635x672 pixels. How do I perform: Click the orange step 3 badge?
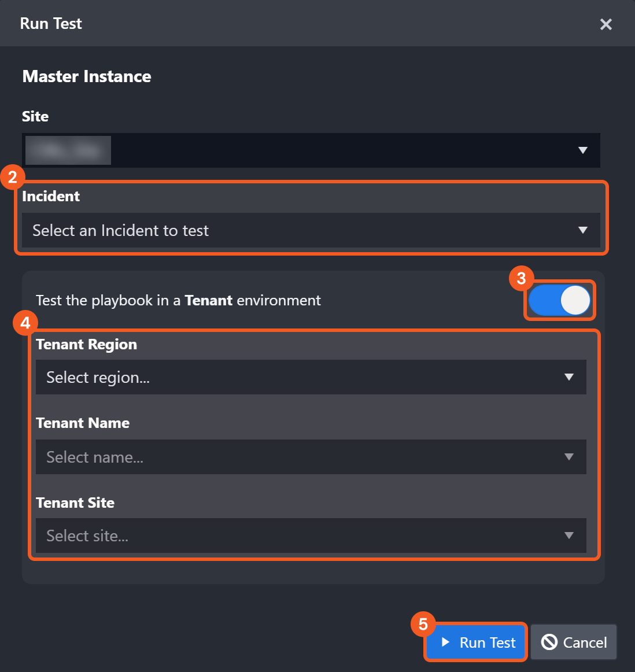pyautogui.click(x=521, y=278)
